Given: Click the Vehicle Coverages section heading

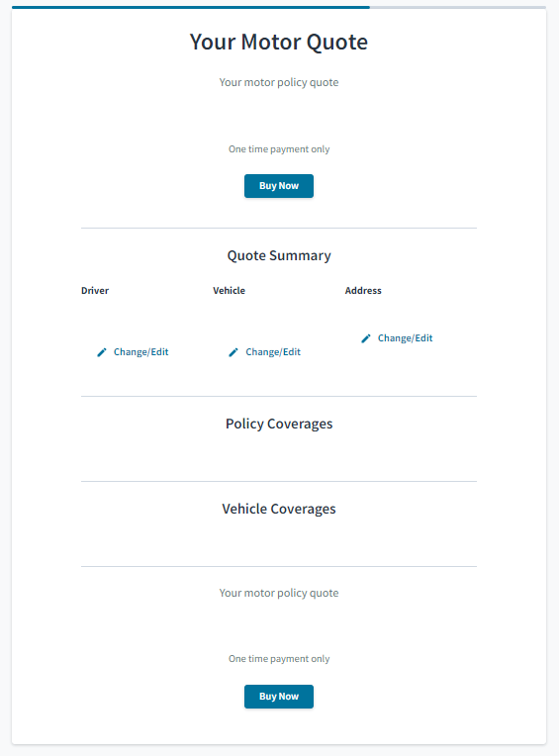Looking at the screenshot, I should point(279,509).
